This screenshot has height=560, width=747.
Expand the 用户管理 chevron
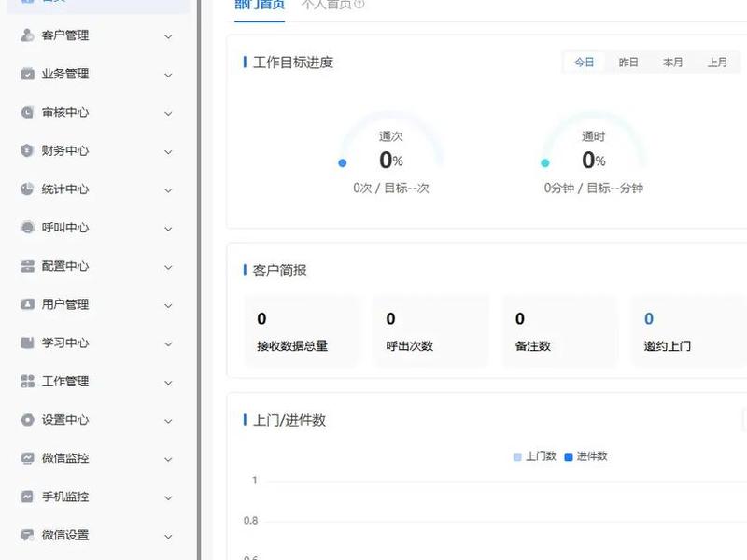click(168, 306)
